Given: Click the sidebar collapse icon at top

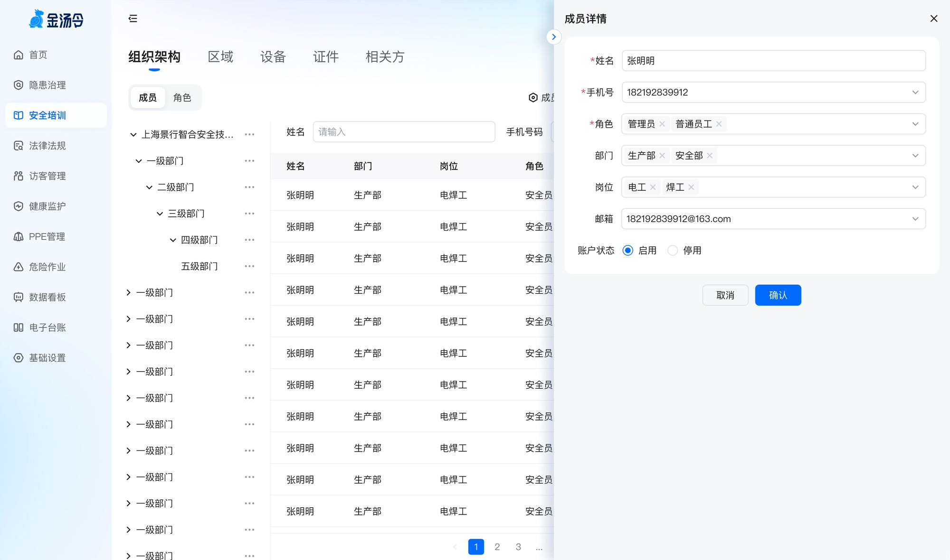Looking at the screenshot, I should coord(133,19).
